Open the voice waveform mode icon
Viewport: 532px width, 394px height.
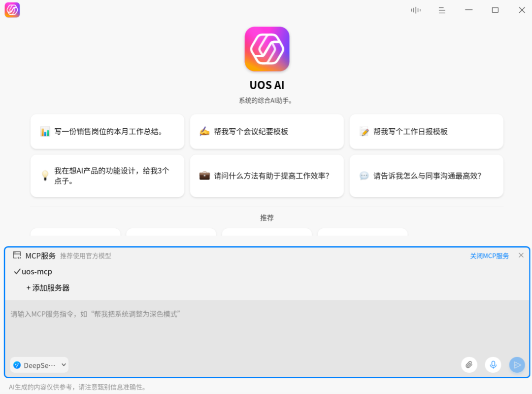click(416, 10)
